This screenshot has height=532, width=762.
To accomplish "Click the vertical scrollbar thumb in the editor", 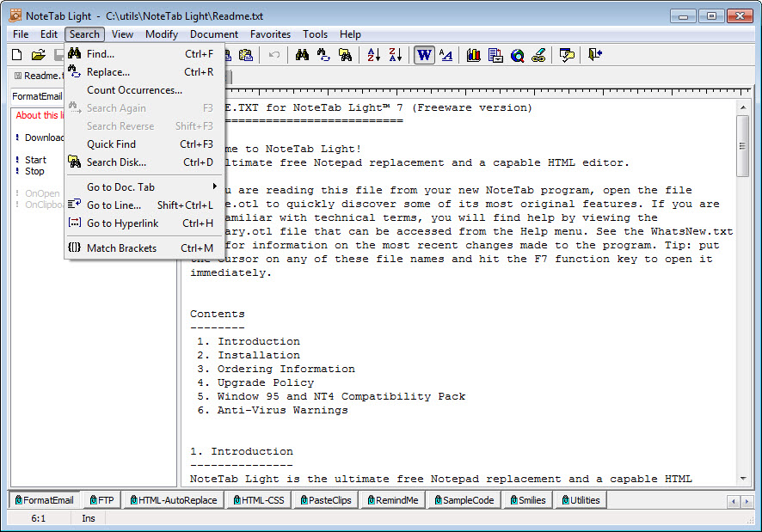I will point(743,146).
